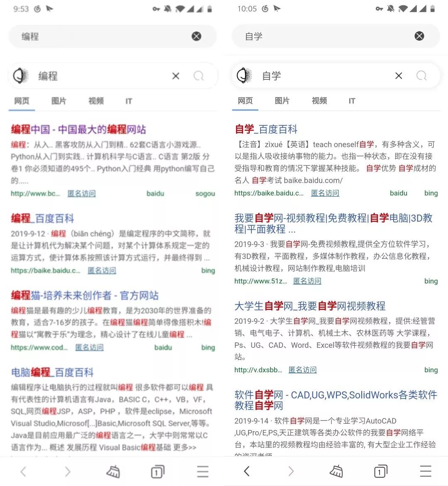Tap forward arrow on right screen
448x486 pixels.
291,471
